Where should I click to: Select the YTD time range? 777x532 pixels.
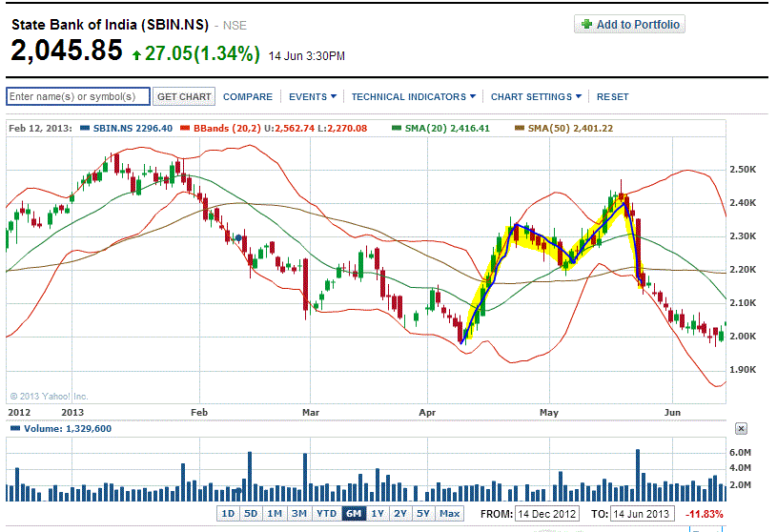click(x=327, y=514)
